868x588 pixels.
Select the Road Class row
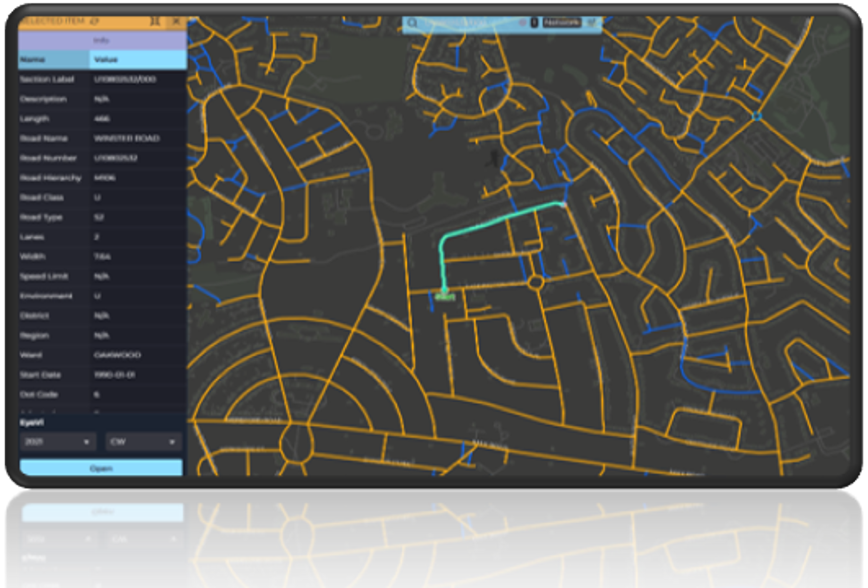(102, 197)
